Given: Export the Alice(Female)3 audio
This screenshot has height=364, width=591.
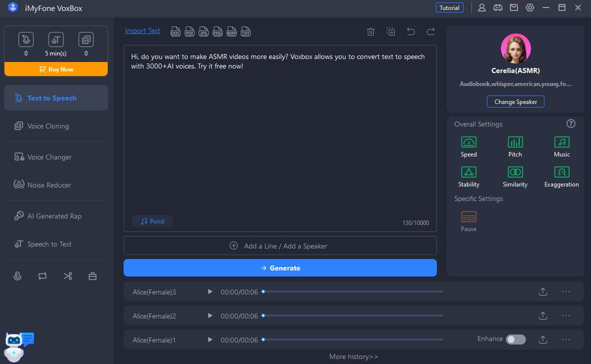Looking at the screenshot, I should coord(543,291).
